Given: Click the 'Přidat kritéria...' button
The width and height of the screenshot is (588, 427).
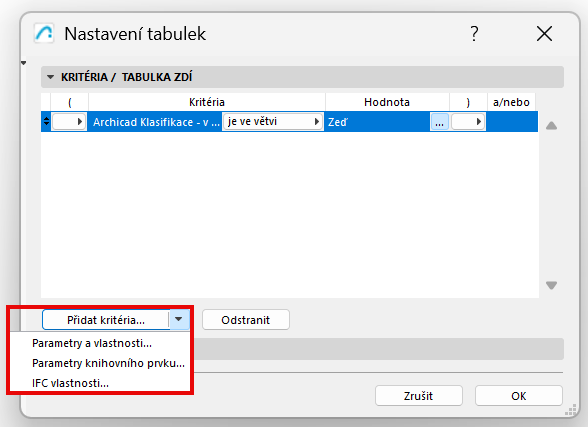Looking at the screenshot, I should (106, 320).
